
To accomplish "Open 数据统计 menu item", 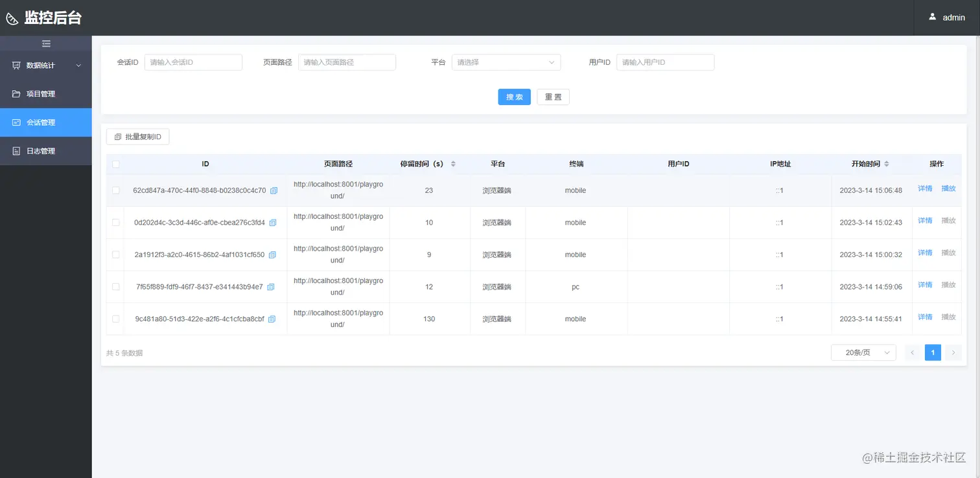I will tap(45, 65).
